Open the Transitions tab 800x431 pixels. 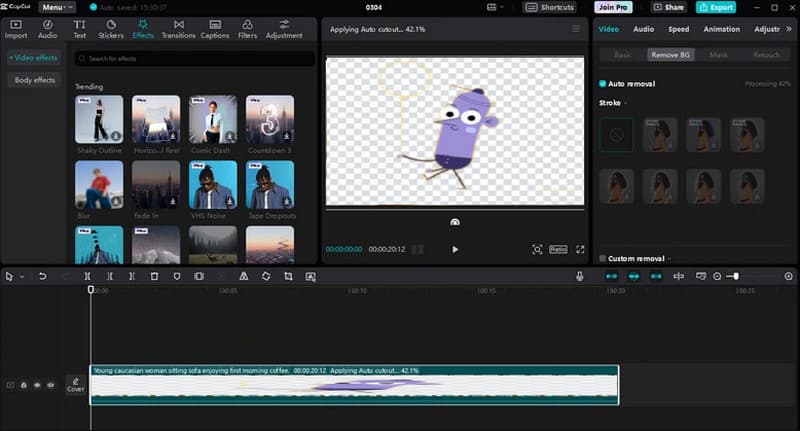point(179,29)
